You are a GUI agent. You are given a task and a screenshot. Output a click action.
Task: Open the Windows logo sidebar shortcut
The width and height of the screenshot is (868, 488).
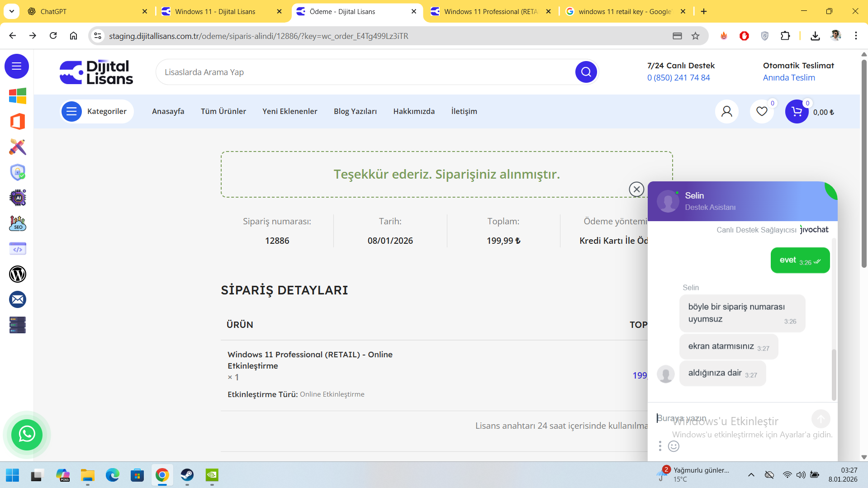coord(18,96)
